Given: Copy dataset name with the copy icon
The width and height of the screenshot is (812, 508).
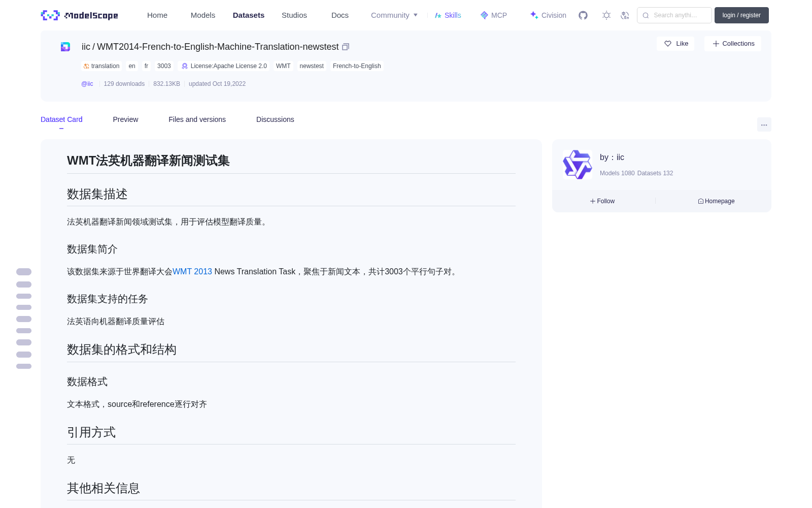Looking at the screenshot, I should point(346,47).
